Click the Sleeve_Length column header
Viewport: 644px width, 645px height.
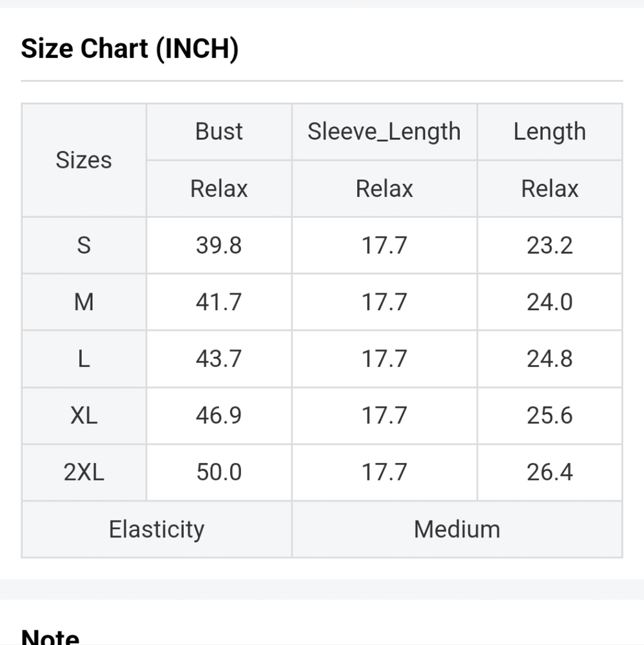click(x=384, y=132)
